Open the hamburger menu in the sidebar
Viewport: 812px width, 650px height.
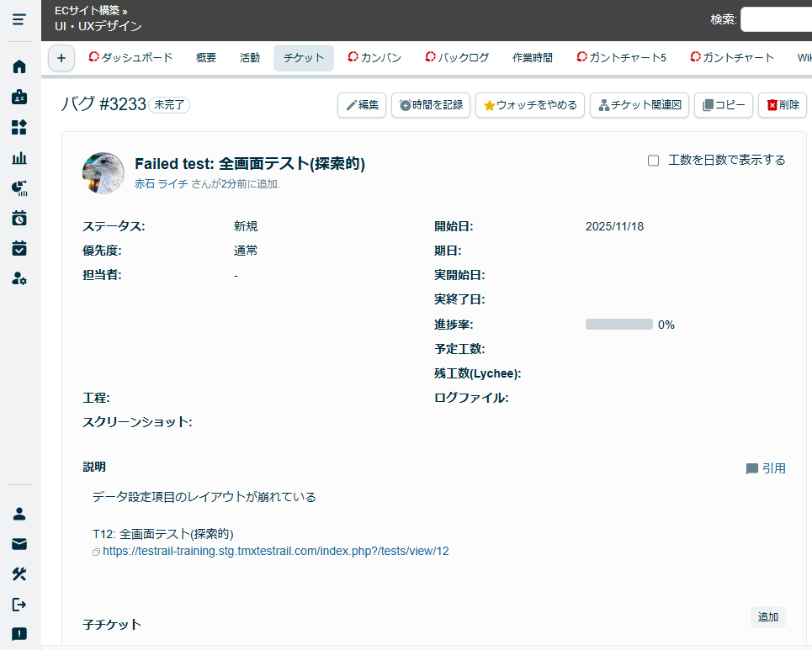19,19
